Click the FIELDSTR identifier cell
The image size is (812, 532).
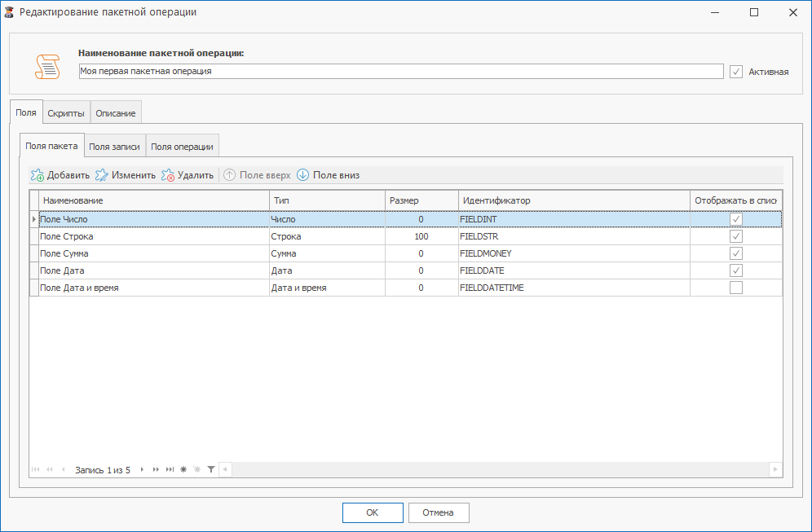(x=574, y=236)
